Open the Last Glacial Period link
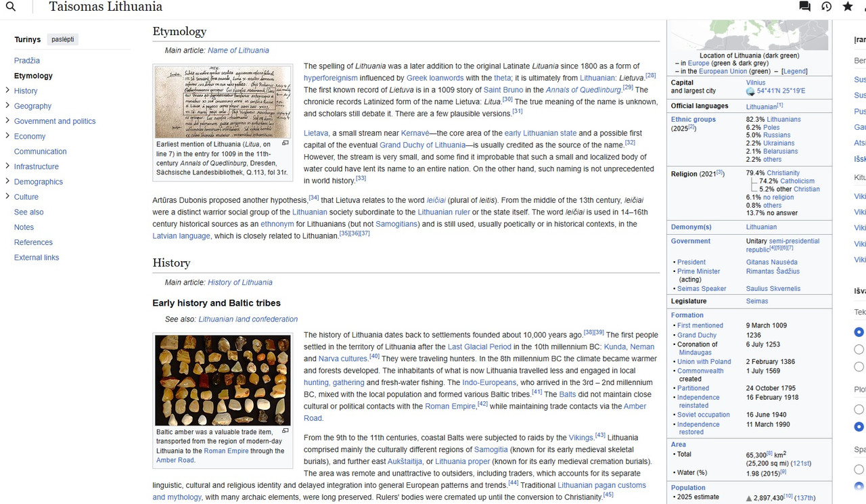The height and width of the screenshot is (504, 866). click(x=480, y=347)
